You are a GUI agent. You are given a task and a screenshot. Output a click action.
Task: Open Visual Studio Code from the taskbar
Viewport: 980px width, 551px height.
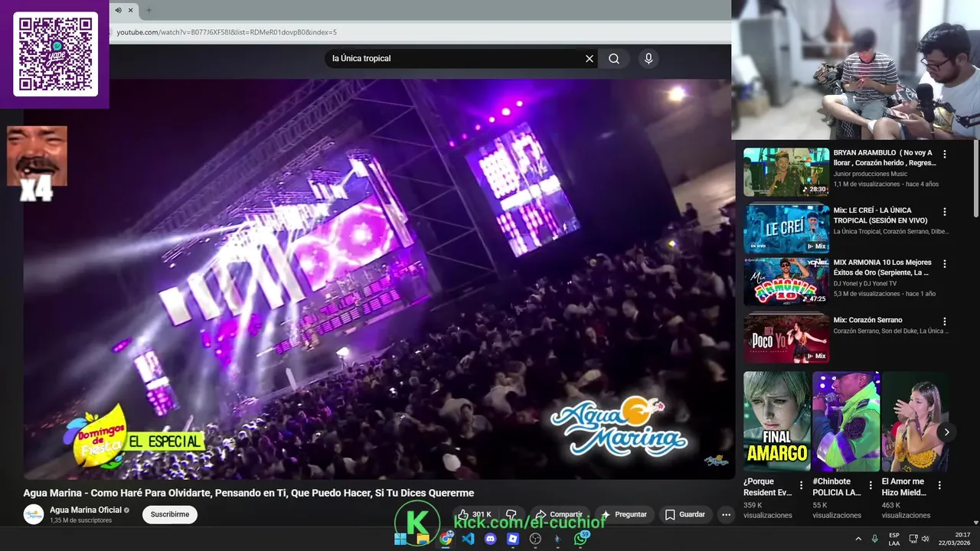click(x=468, y=539)
